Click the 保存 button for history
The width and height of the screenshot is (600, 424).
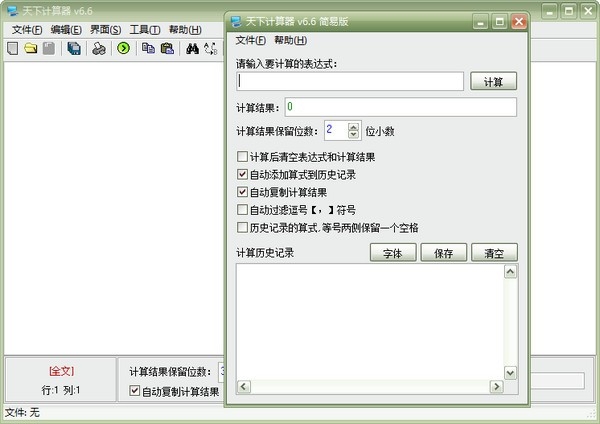pyautogui.click(x=443, y=253)
